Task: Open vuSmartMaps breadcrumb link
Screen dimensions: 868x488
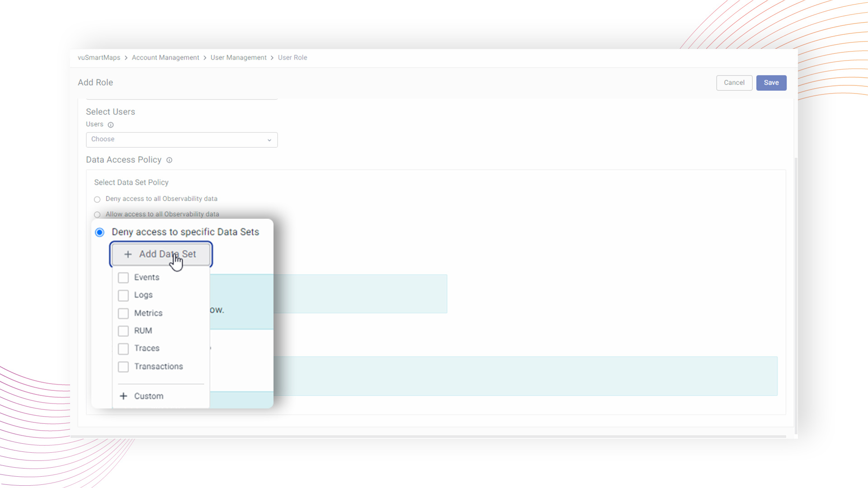Action: (x=99, y=58)
